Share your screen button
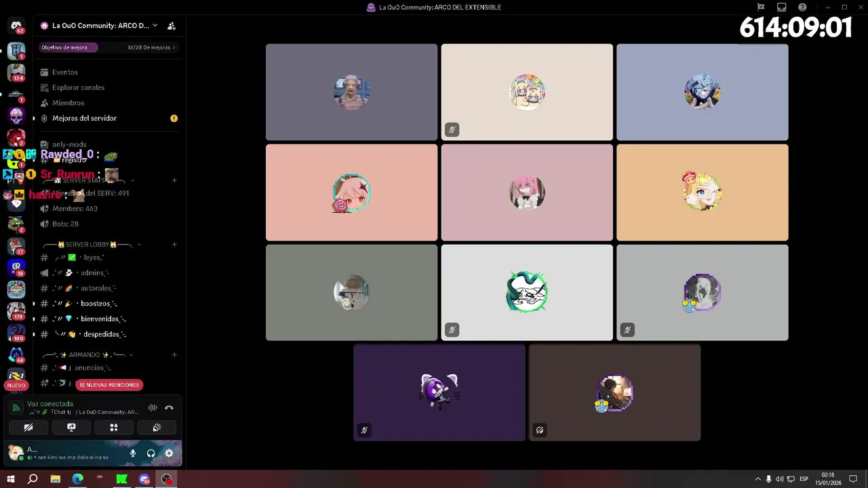 [x=71, y=428]
